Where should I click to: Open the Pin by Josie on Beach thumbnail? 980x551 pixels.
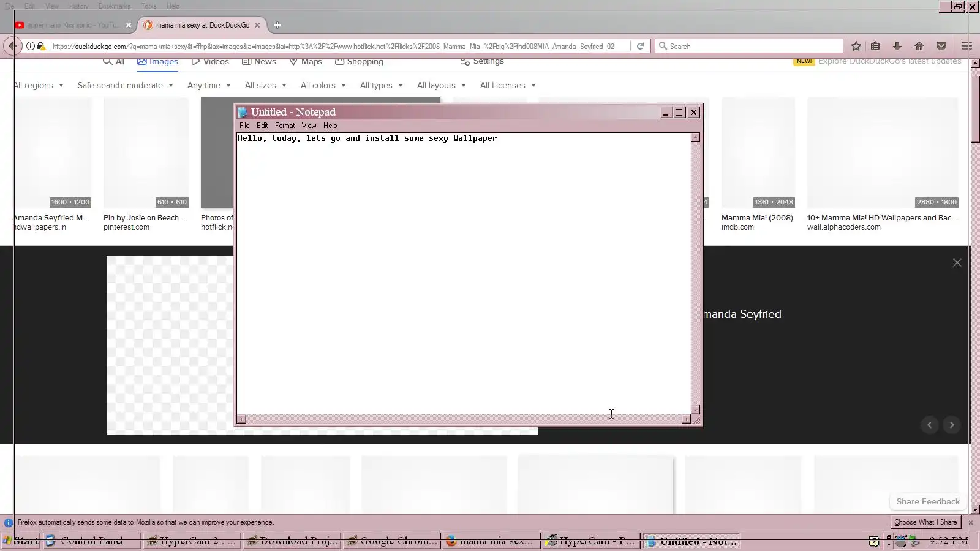146,152
